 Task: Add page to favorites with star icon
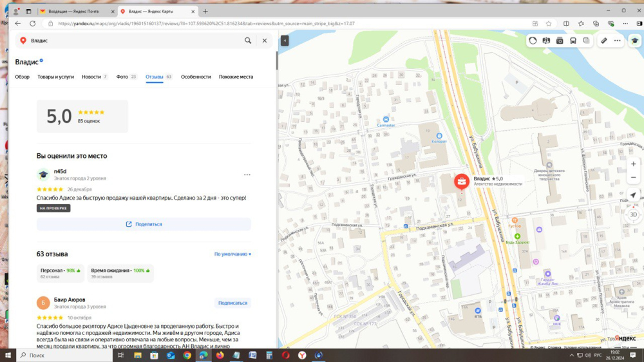pyautogui.click(x=549, y=23)
